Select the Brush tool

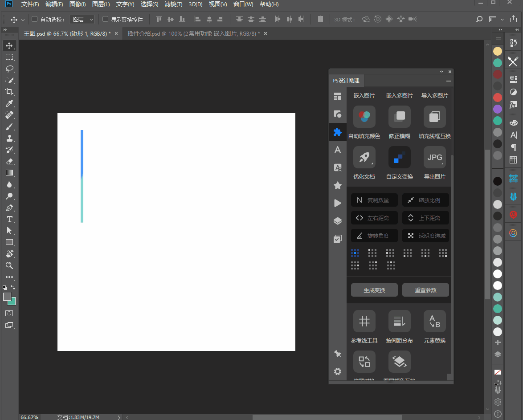(9, 127)
